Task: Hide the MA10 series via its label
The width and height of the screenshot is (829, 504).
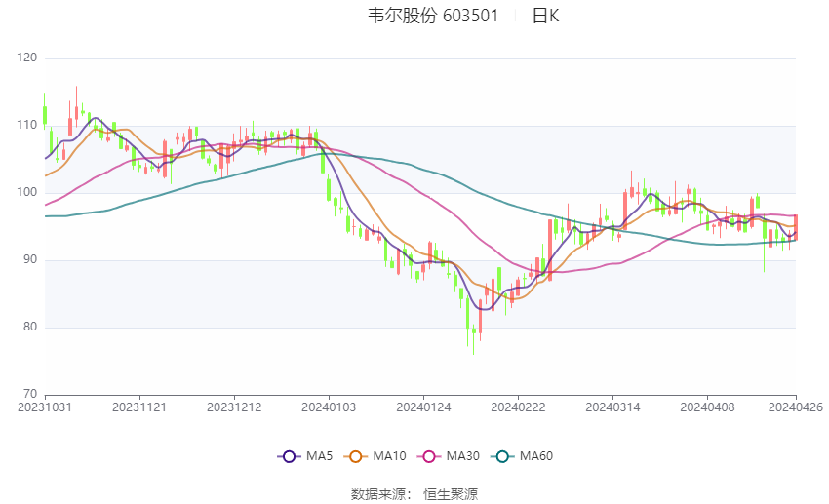Action: pos(390,455)
